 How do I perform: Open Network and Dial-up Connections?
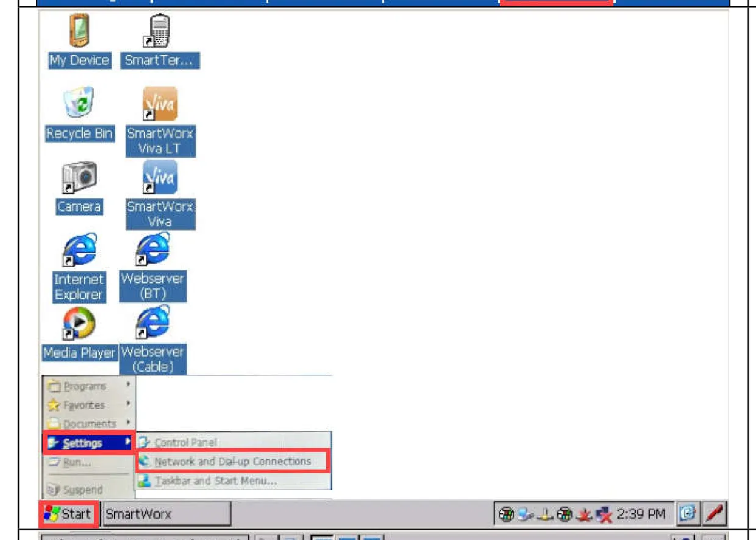[x=234, y=461]
